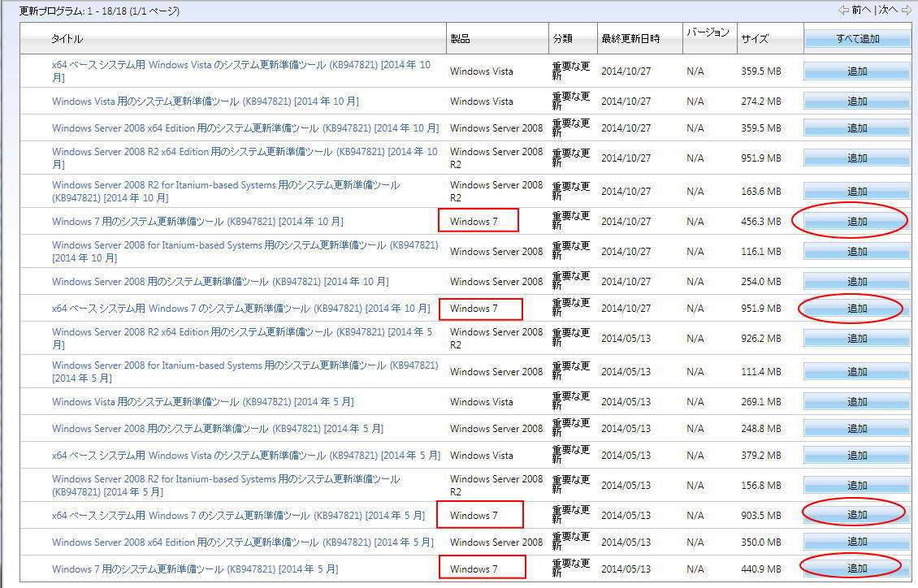Image resolution: width=918 pixels, height=588 pixels.
Task: Click the N/A version cell in 163.6 MB row
Action: click(x=695, y=192)
